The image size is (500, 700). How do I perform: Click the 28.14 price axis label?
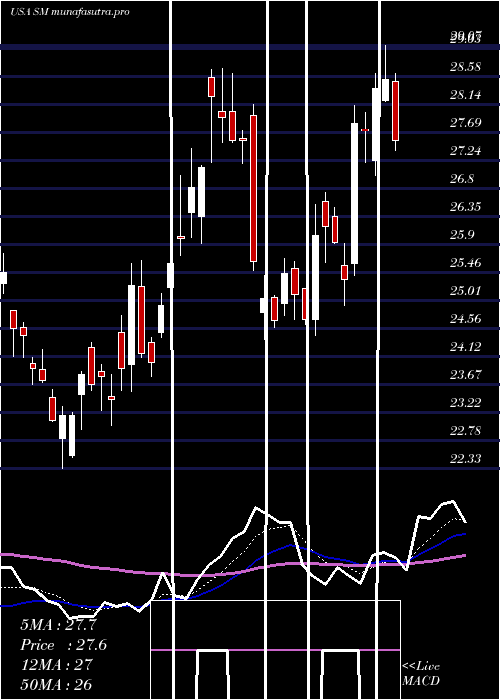pos(465,95)
